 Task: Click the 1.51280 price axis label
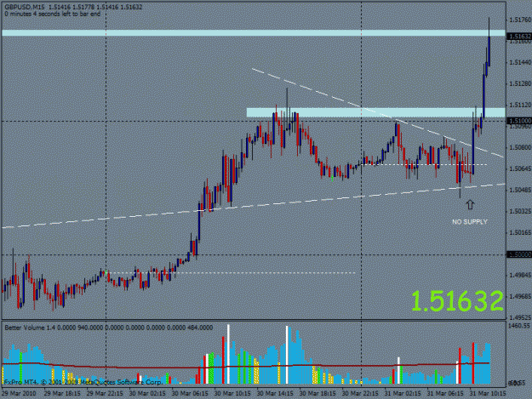[x=520, y=83]
